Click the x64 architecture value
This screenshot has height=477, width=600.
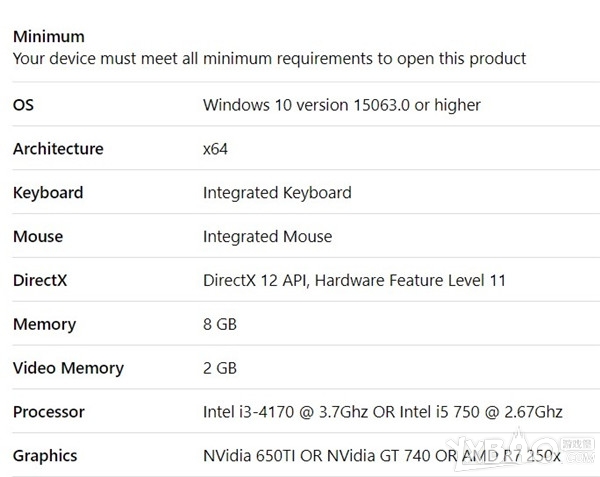point(215,149)
